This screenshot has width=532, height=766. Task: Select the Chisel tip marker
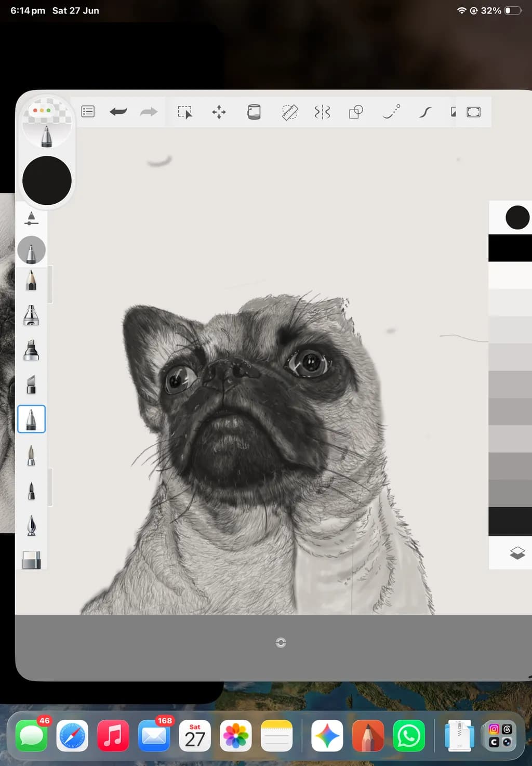31,385
